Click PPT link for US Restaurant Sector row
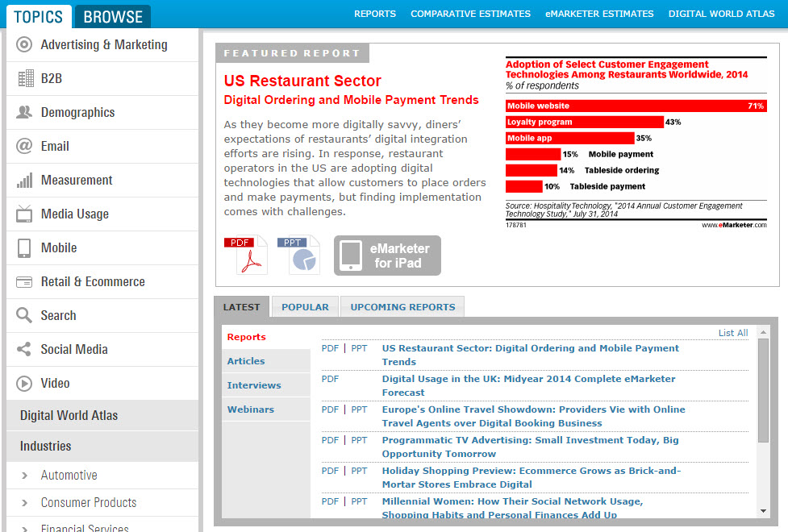The image size is (788, 532). tap(360, 348)
